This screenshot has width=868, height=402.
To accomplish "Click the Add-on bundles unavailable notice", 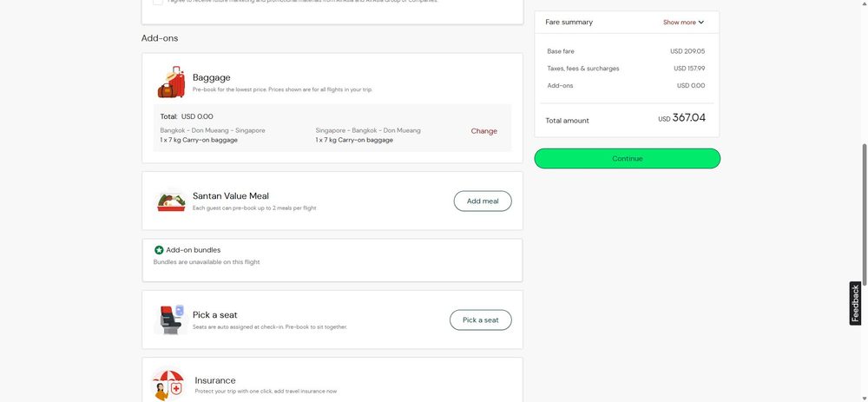I will [x=207, y=262].
